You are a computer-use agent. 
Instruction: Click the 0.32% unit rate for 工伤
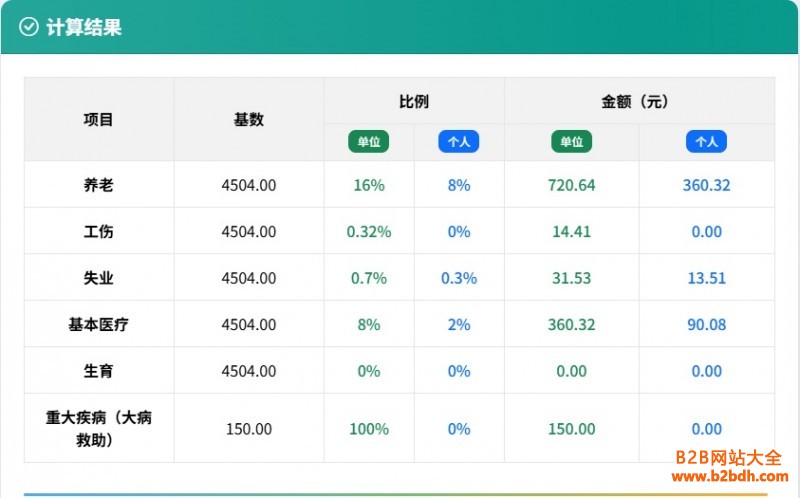[368, 231]
